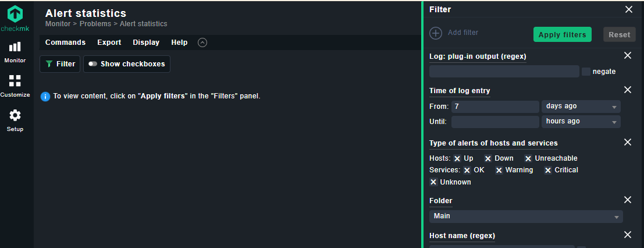Viewport: 644px width, 248px height.
Task: Uncheck the Unreachable hosts alert type
Action: 528,158
